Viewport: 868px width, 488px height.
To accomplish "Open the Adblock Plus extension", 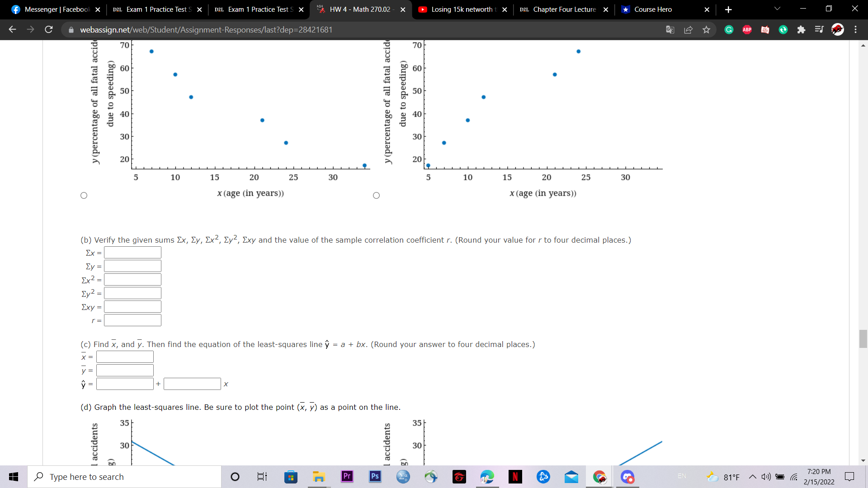I will coord(747,29).
